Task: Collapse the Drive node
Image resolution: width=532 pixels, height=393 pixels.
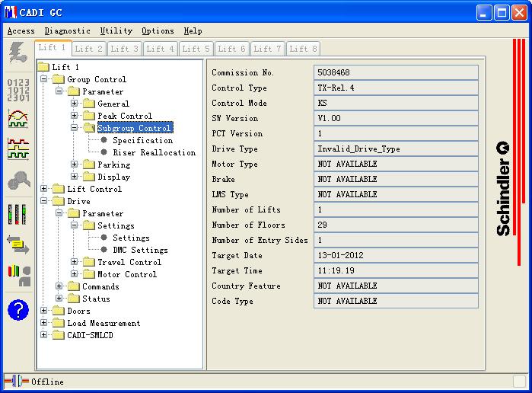Action: click(x=44, y=201)
